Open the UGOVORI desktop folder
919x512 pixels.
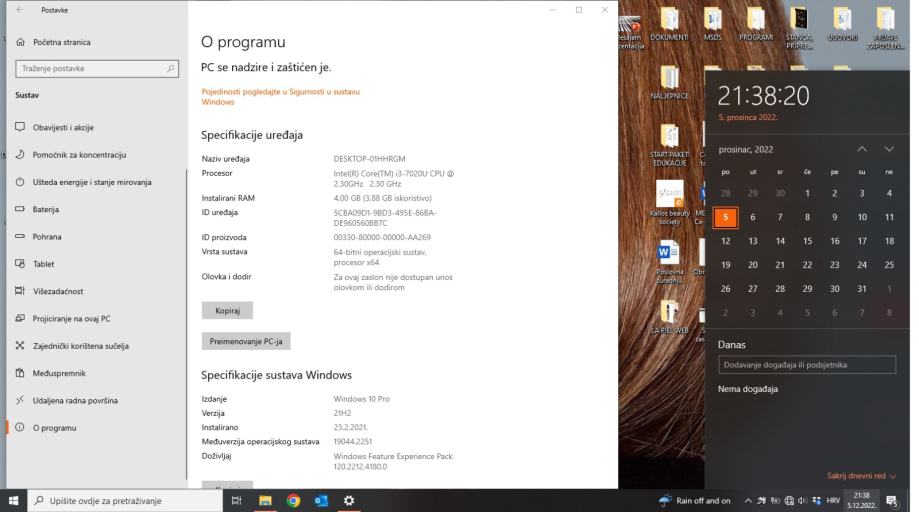pyautogui.click(x=842, y=25)
